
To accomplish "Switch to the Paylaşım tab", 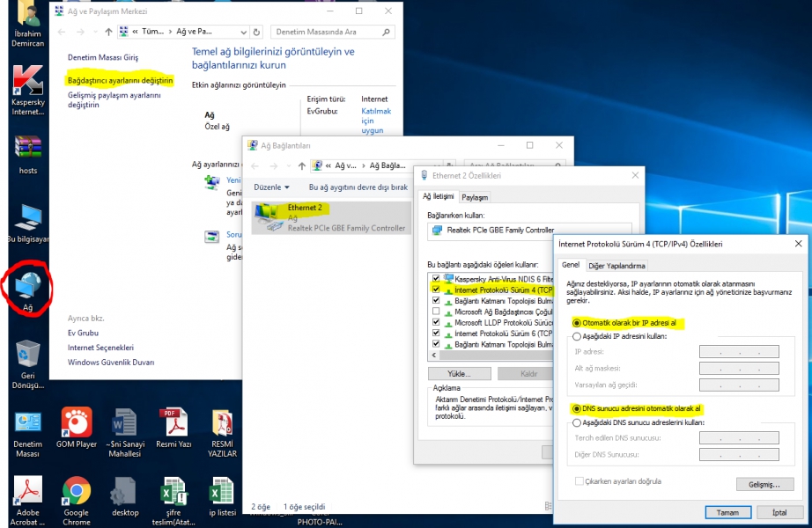I will (475, 197).
